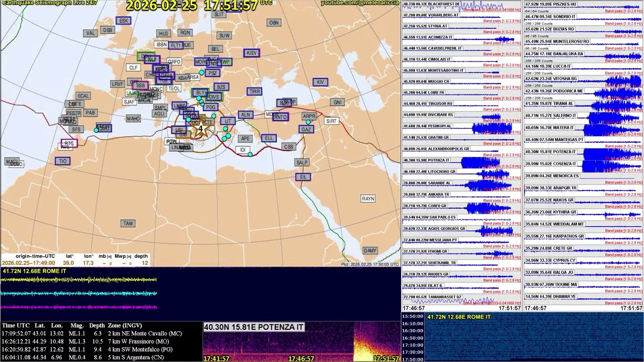Select the ANKARA TR seismogram row
644x362 pixels.
tap(462, 197)
